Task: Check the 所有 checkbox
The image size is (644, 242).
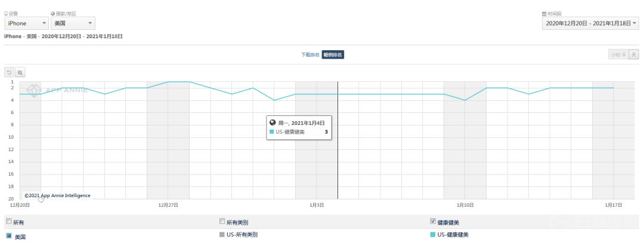Action: pos(9,222)
